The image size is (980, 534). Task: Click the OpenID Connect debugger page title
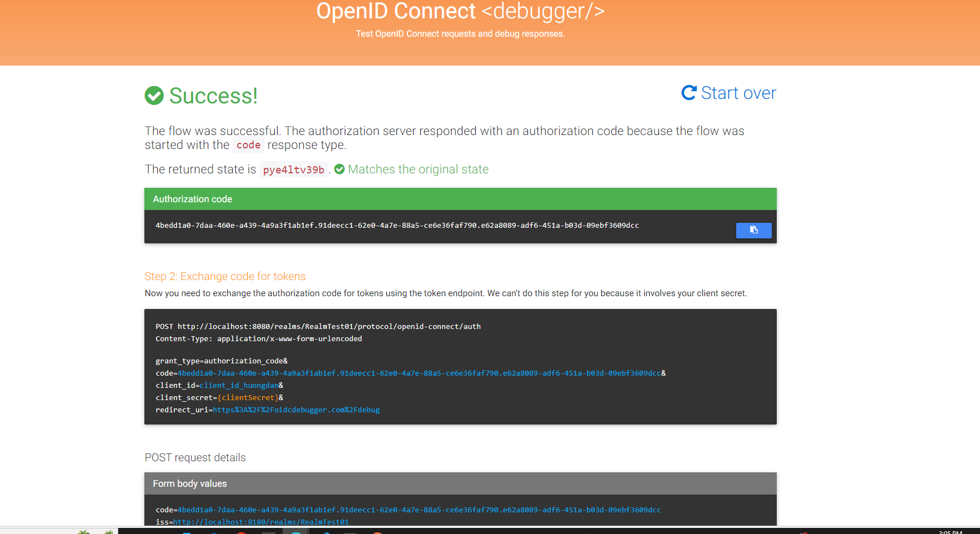click(x=460, y=11)
